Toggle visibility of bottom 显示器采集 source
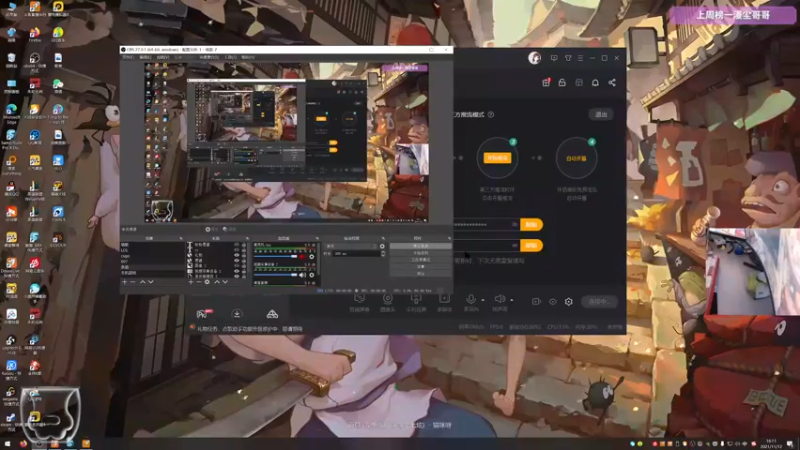Viewport: 800px width, 450px height. pos(236,276)
